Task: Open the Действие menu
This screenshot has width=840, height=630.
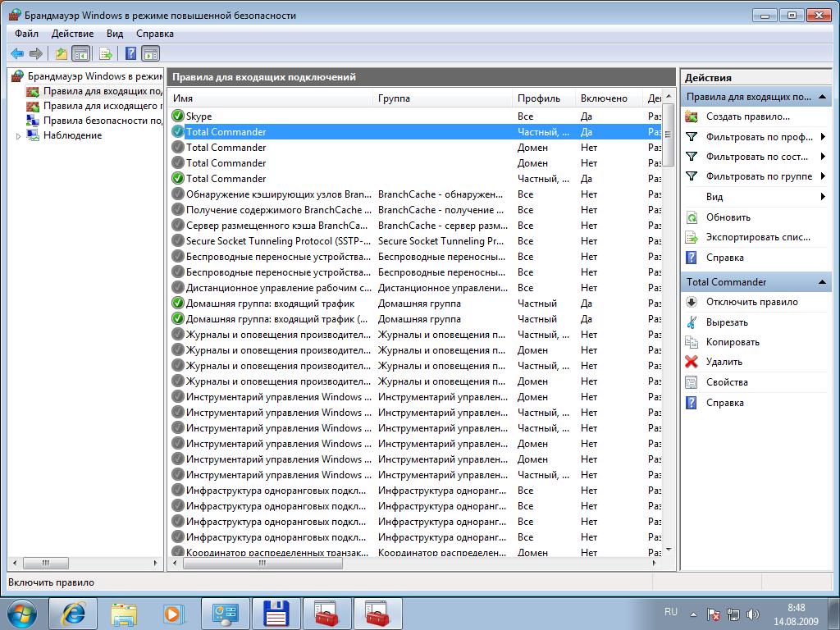Action: click(72, 34)
